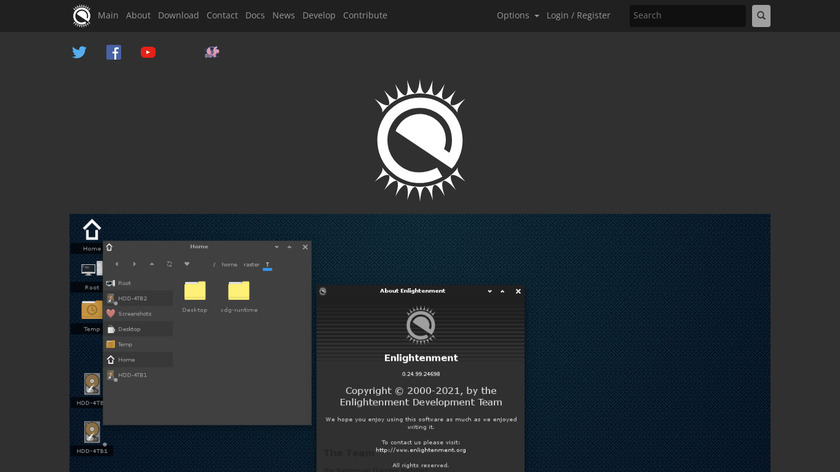Select the Root computer desktop icon
This screenshot has width=840, height=472.
tap(91, 268)
